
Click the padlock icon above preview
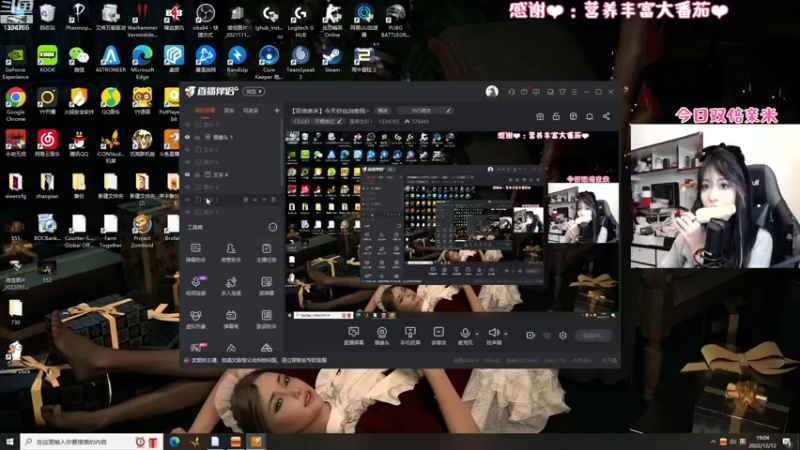tap(556, 116)
